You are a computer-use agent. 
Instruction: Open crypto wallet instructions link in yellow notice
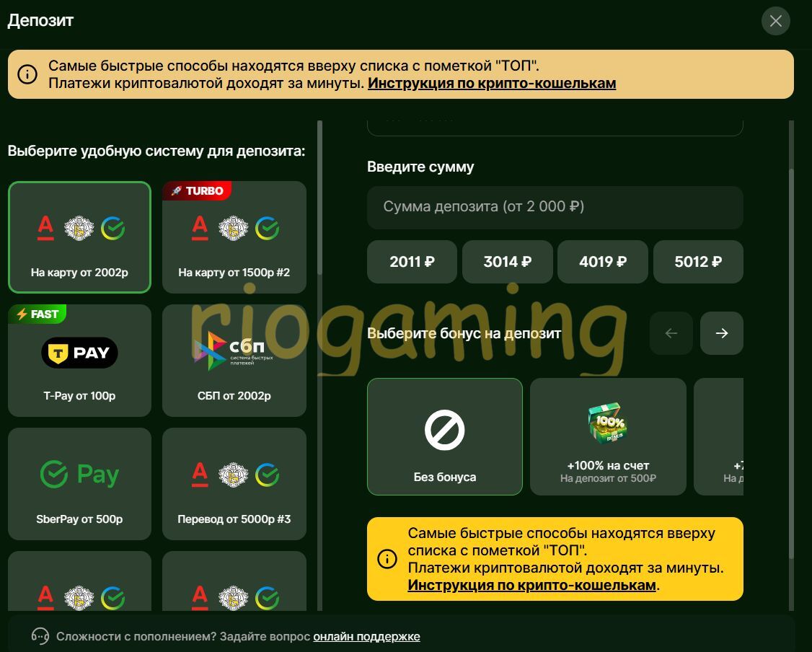point(532,585)
